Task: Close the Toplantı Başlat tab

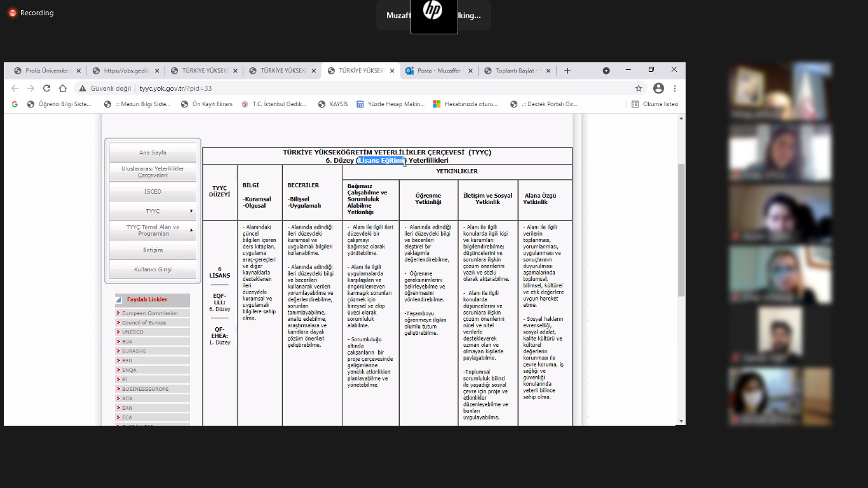Action: click(549, 71)
